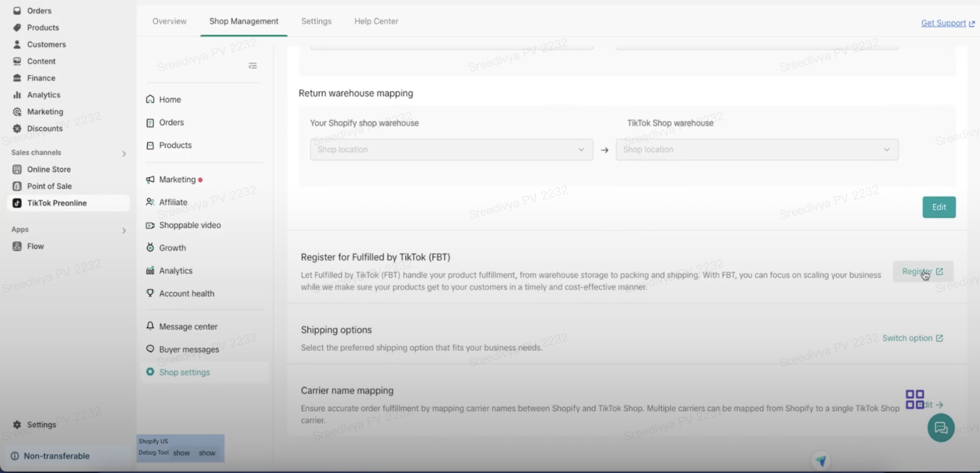Open the Shopify shop warehouse dropdown
Screen dimensions: 980x473
(x=451, y=150)
